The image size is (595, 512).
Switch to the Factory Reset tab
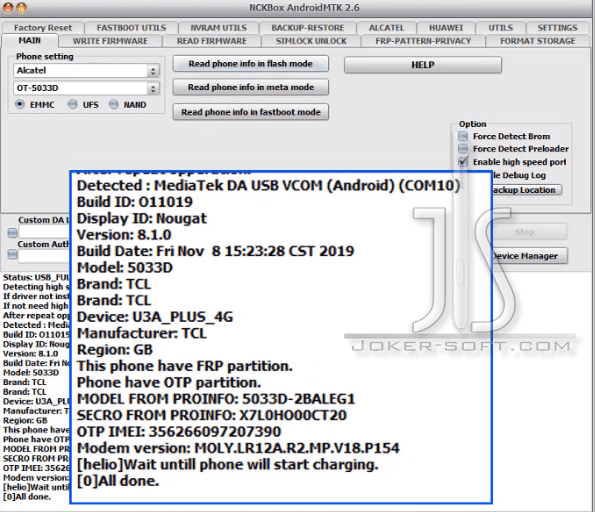pyautogui.click(x=42, y=28)
